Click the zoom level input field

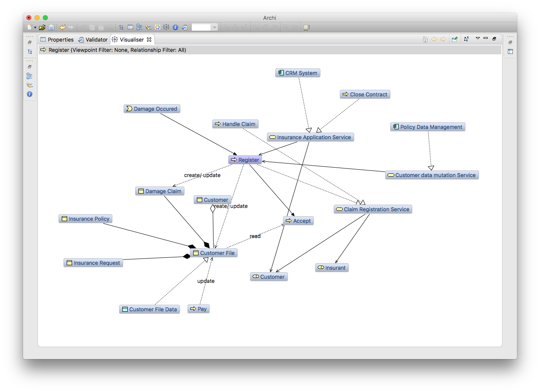[x=201, y=27]
